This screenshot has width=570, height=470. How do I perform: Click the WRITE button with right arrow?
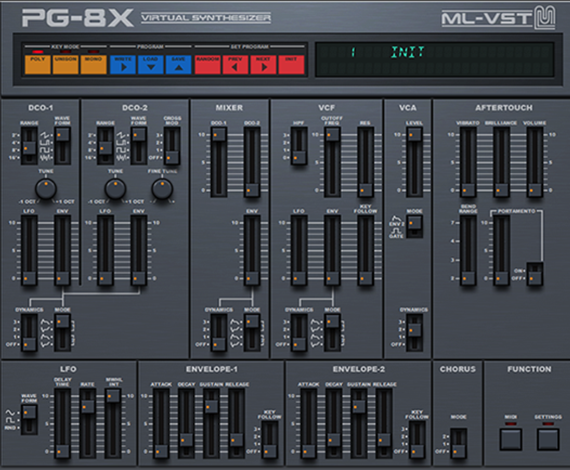coord(123,65)
